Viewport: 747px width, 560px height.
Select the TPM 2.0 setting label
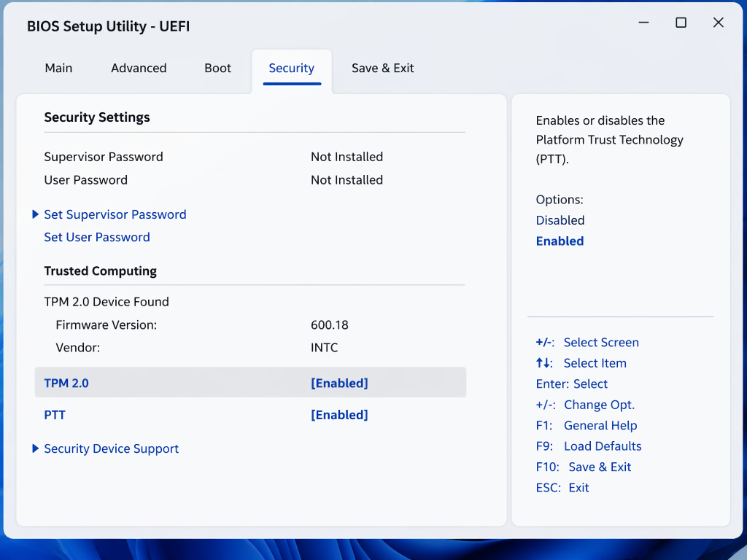tap(66, 384)
